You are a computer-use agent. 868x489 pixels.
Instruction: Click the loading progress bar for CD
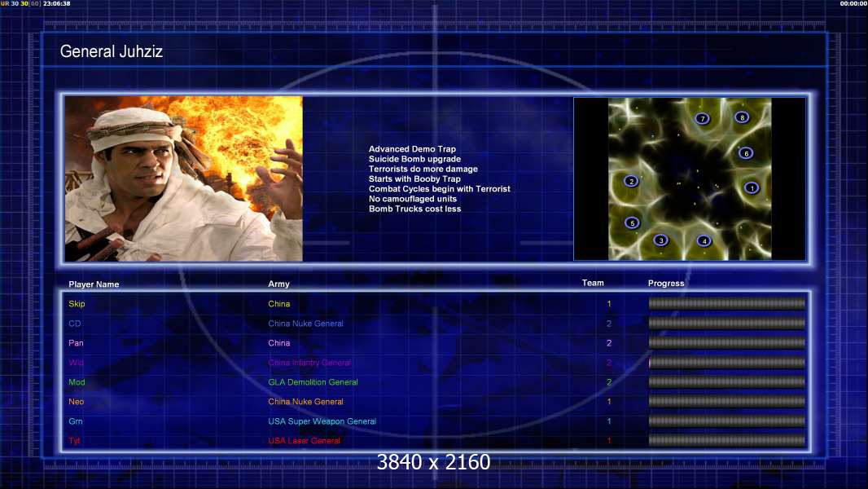tap(727, 323)
